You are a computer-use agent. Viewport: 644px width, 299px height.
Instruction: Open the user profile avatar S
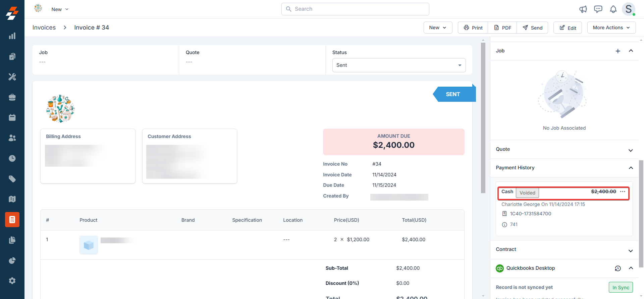coord(629,9)
